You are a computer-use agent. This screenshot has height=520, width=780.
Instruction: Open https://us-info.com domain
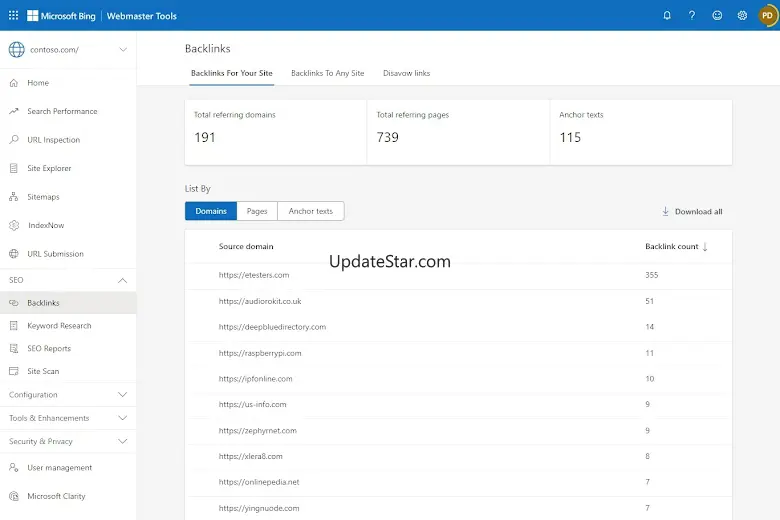pyautogui.click(x=253, y=405)
